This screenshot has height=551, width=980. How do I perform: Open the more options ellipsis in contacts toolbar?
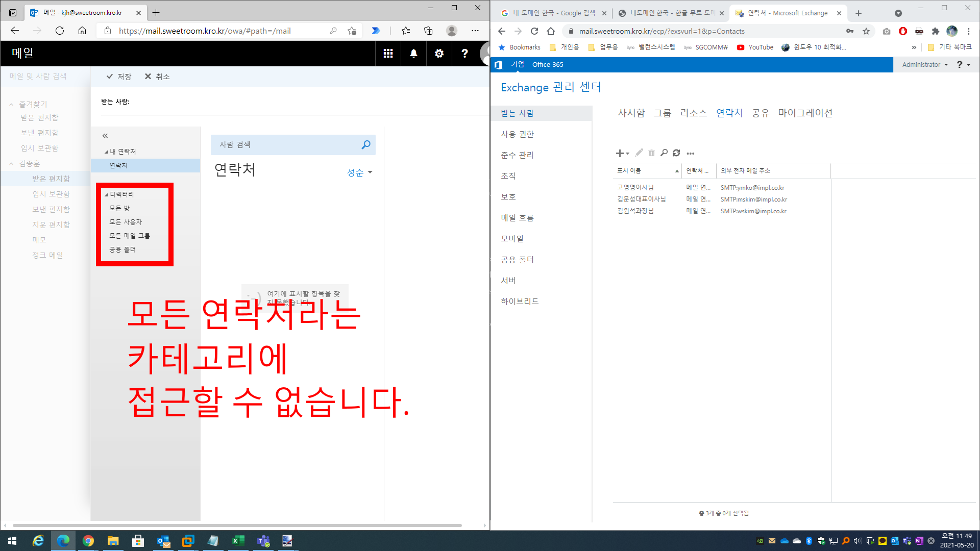pos(691,153)
